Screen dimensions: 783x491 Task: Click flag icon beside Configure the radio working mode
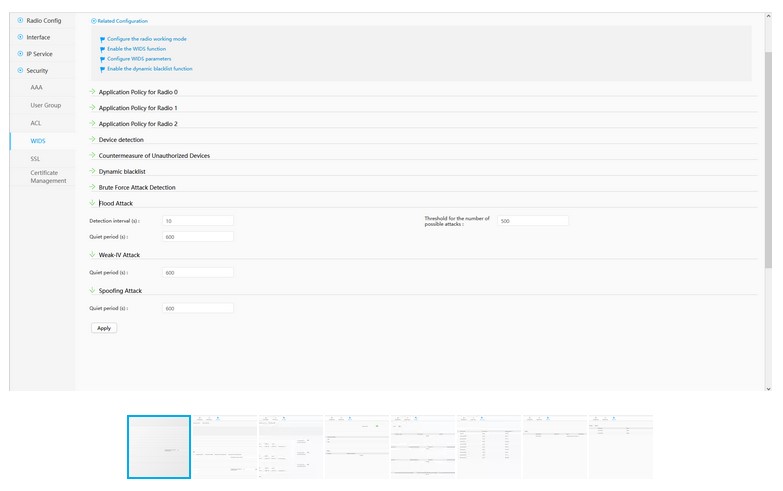tap(102, 39)
